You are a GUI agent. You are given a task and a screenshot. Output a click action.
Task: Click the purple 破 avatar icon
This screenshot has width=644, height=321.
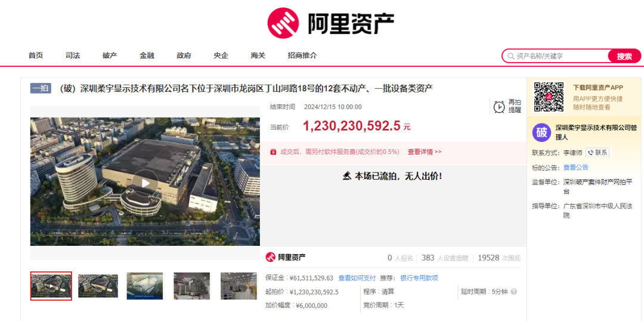541,132
